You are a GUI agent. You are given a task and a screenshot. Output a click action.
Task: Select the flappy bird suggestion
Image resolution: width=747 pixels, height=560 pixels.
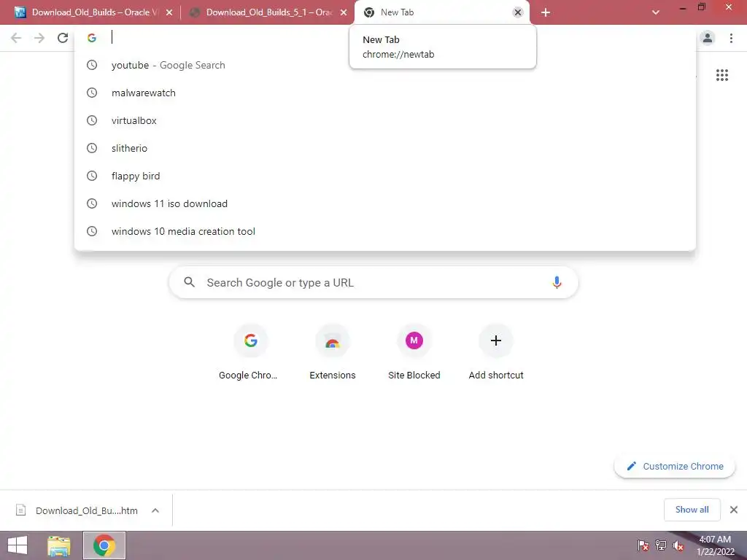(385, 176)
